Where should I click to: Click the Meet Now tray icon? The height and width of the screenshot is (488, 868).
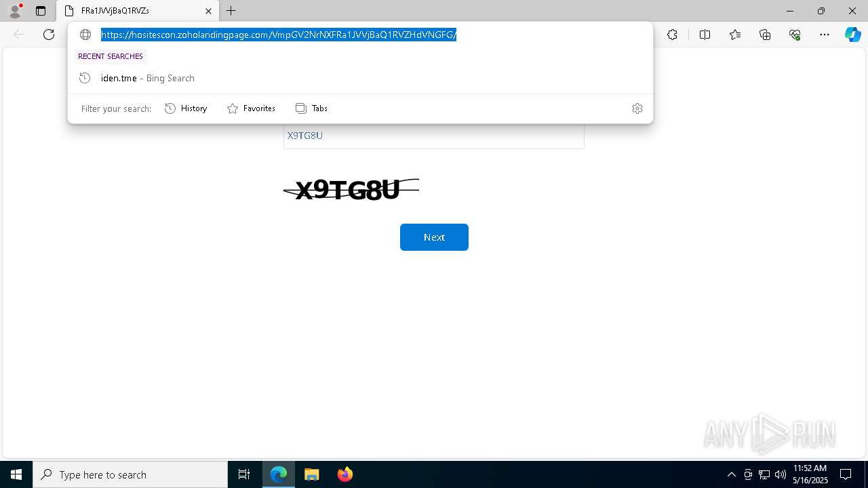pyautogui.click(x=748, y=474)
